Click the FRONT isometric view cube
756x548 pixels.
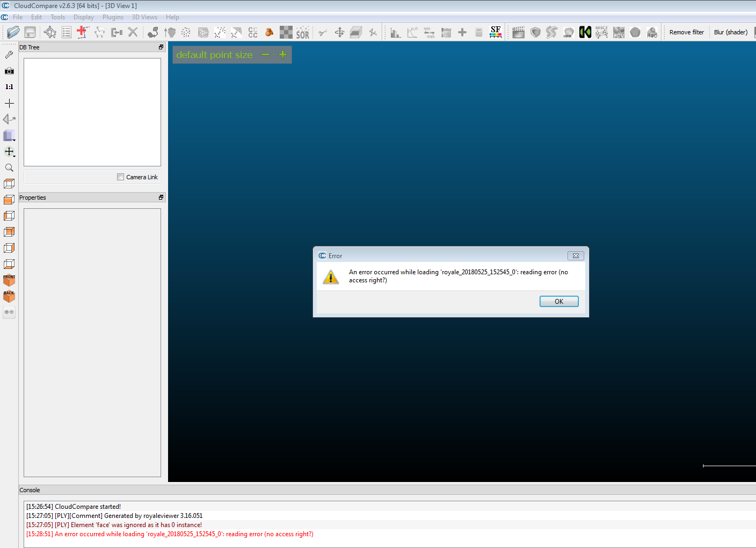(x=9, y=280)
